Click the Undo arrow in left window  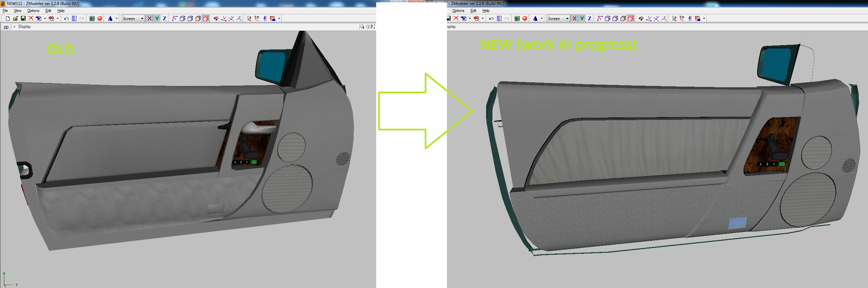66,19
